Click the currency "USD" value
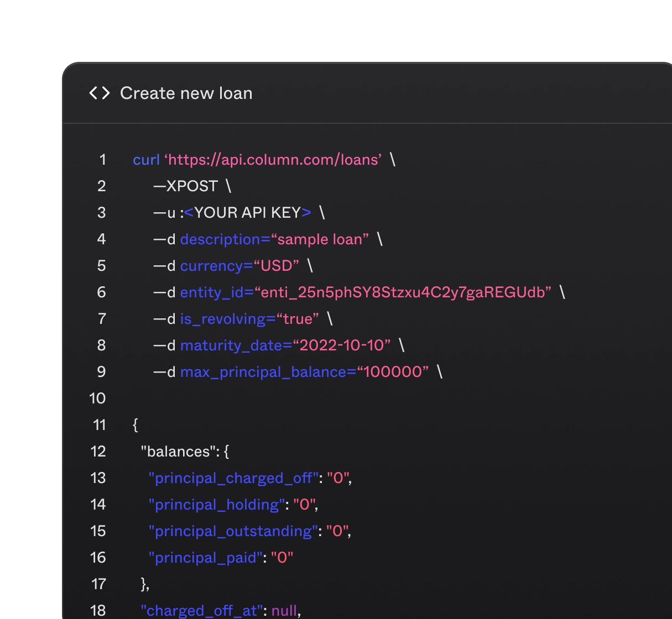Screen dimensions: 672x619 pyautogui.click(x=276, y=266)
